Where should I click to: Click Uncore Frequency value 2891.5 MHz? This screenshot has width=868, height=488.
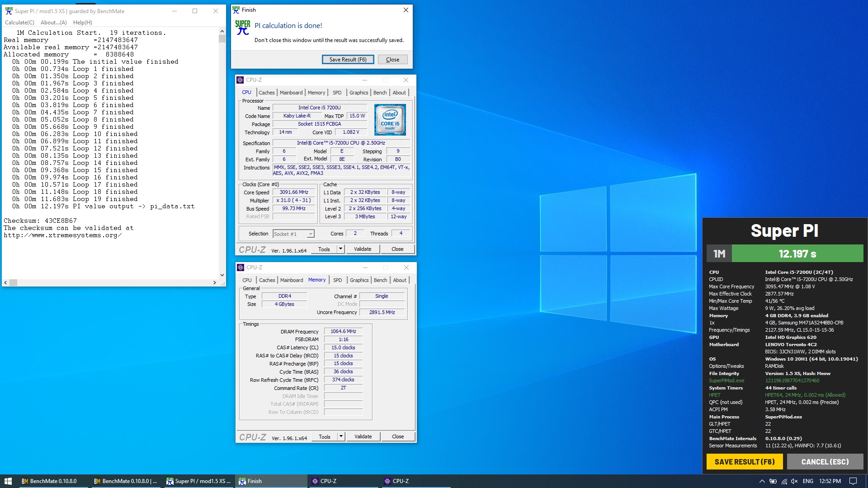click(x=382, y=312)
